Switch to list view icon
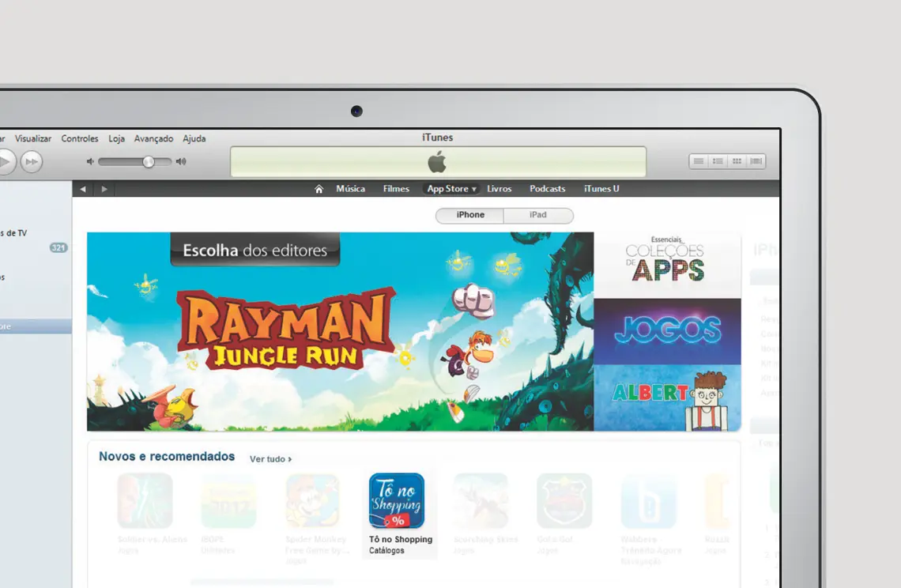 coord(699,161)
